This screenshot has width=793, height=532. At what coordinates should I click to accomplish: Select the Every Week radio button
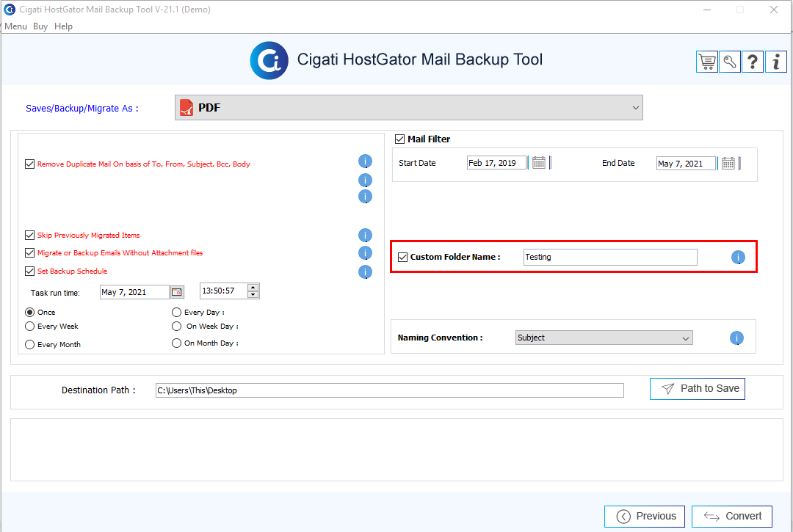tap(30, 327)
